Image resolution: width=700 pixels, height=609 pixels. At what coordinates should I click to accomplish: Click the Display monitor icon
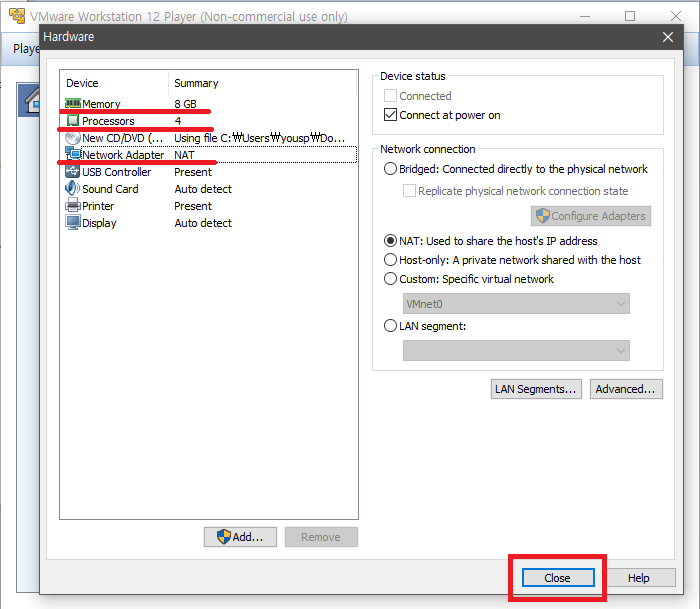coord(73,222)
